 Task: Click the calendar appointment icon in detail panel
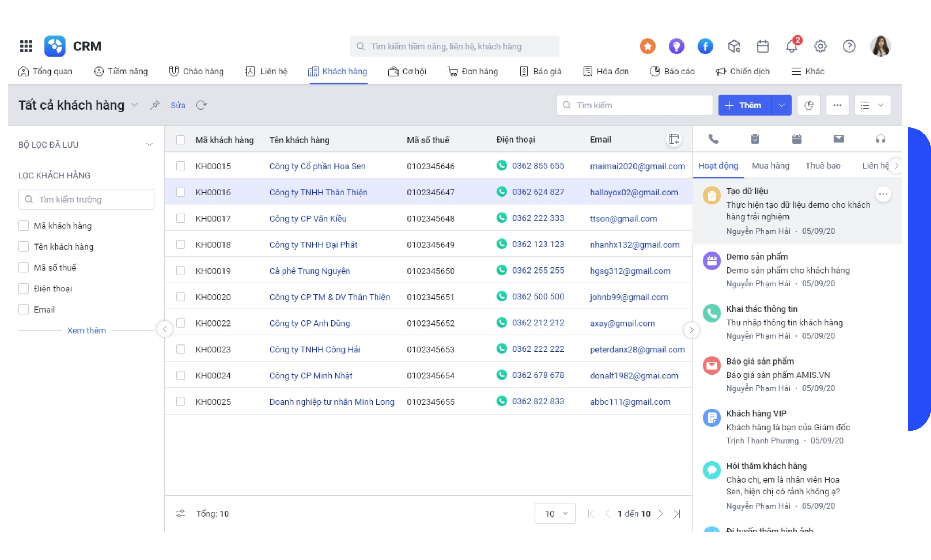[797, 139]
